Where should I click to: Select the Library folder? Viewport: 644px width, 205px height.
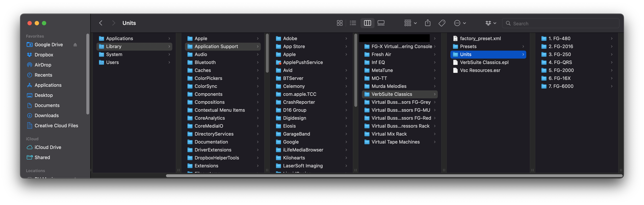point(134,47)
